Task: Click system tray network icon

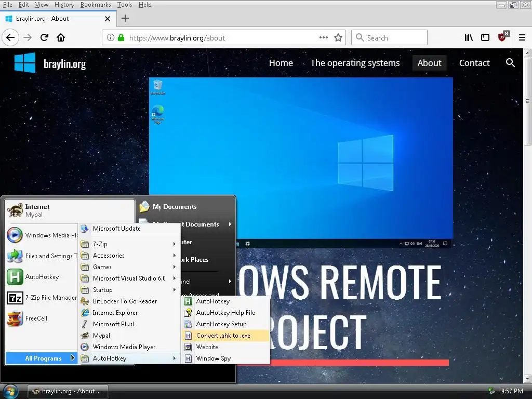Action: tap(491, 391)
